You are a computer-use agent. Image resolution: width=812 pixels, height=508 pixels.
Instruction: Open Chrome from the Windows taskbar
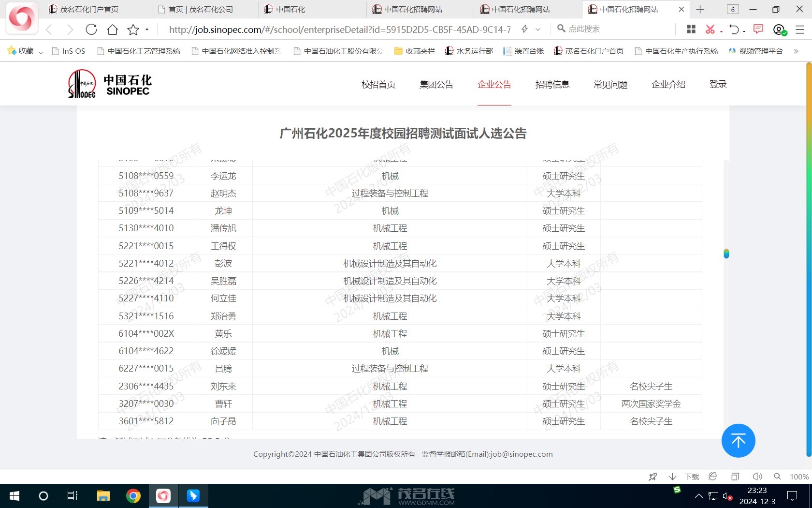133,496
